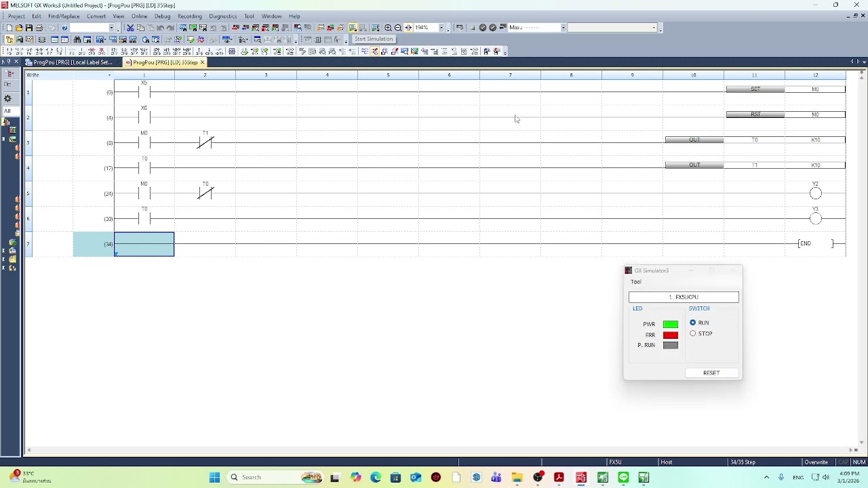Screen dimensions: 868x488
Task: Click the Y3 output coil
Action: point(816,218)
